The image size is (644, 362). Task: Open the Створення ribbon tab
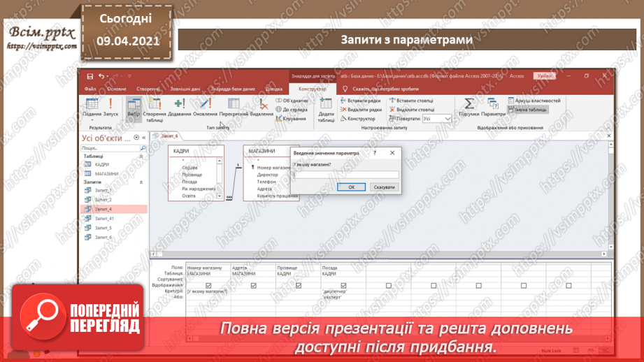pos(148,89)
